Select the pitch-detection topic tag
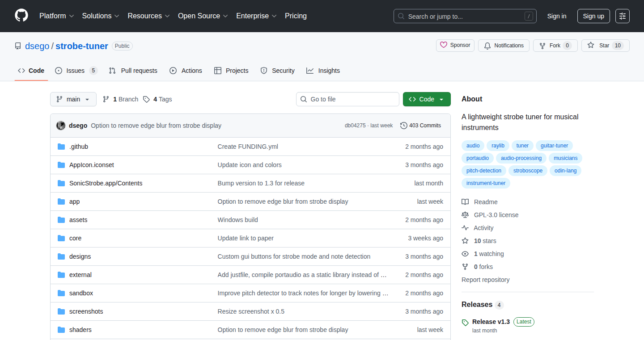This screenshot has width=644, height=340. pyautogui.click(x=484, y=171)
